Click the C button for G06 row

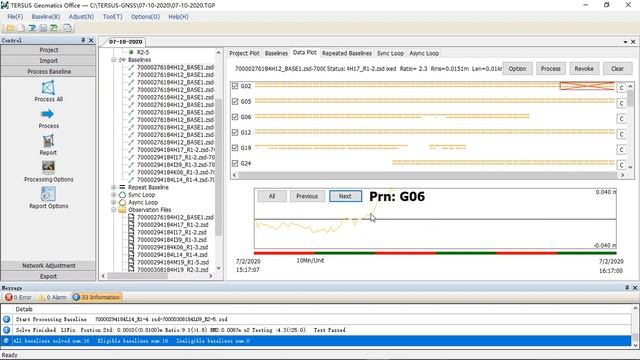pos(621,119)
